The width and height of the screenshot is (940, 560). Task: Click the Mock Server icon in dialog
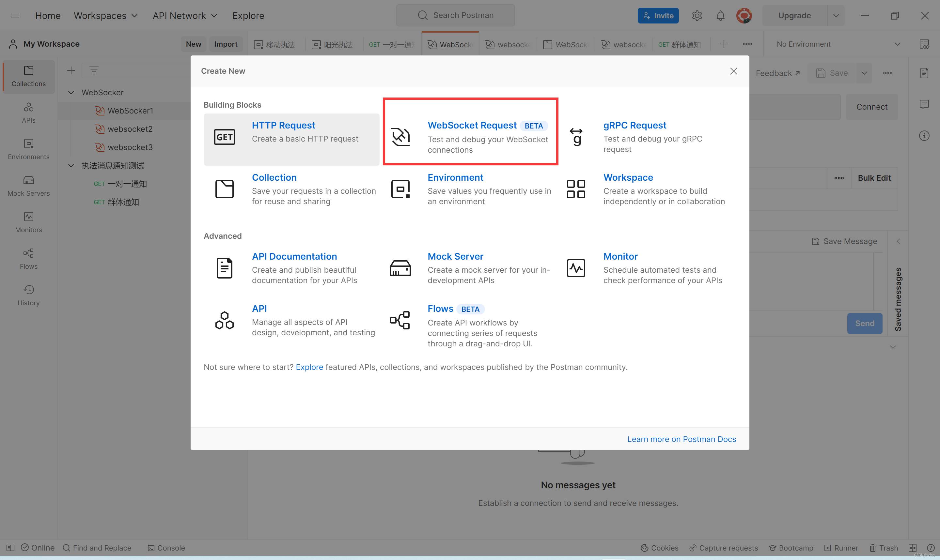[x=400, y=268]
